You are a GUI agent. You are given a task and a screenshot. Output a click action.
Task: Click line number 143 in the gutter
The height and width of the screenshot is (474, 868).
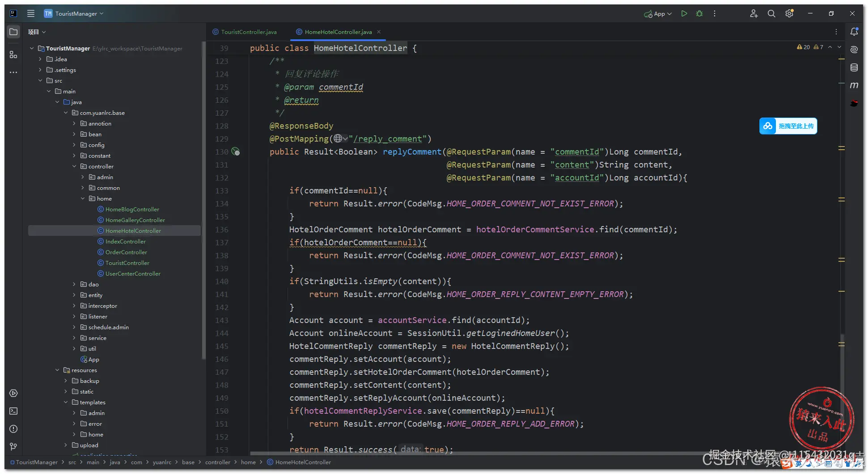pos(222,320)
